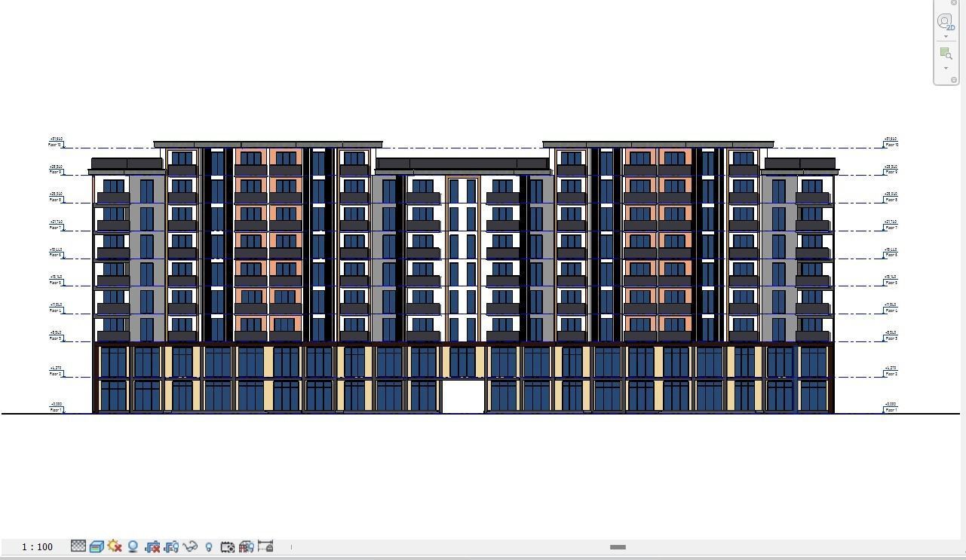The width and height of the screenshot is (966, 560).
Task: Grab the horizontal scrollbar thumb
Action: point(618,547)
